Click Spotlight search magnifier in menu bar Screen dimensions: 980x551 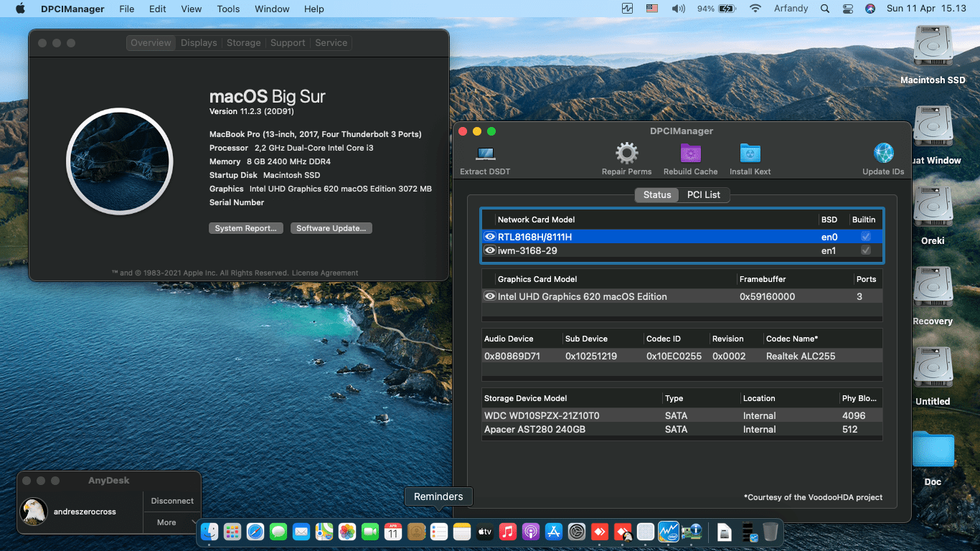tap(825, 9)
